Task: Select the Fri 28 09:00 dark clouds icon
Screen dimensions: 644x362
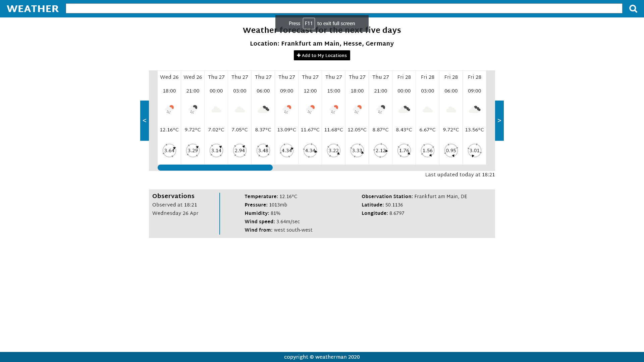Action: [475, 109]
